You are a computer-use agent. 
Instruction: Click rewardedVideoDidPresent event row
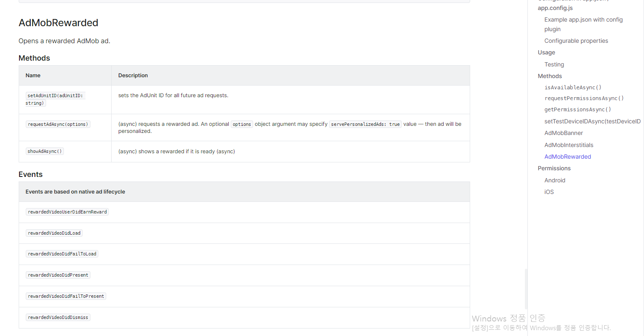tap(244, 275)
